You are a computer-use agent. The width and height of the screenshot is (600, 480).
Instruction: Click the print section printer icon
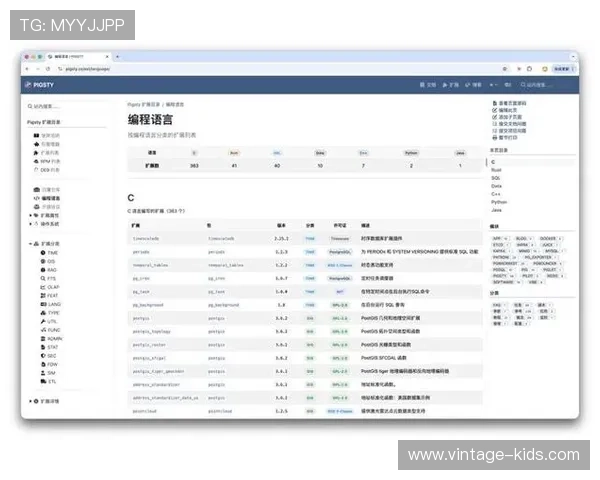[x=494, y=137]
